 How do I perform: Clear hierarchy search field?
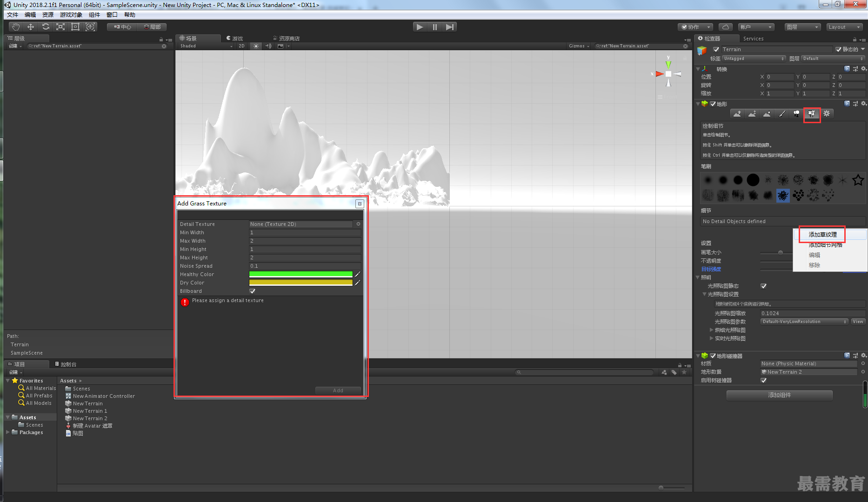(164, 46)
